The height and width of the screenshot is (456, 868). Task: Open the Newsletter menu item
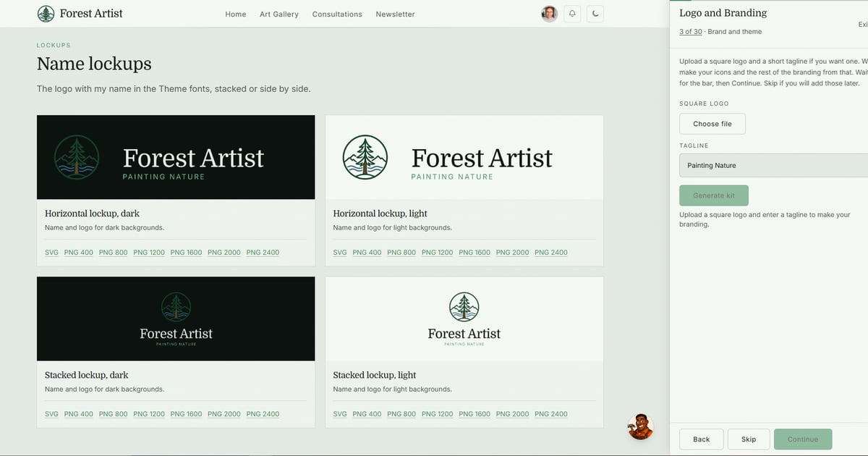click(395, 14)
